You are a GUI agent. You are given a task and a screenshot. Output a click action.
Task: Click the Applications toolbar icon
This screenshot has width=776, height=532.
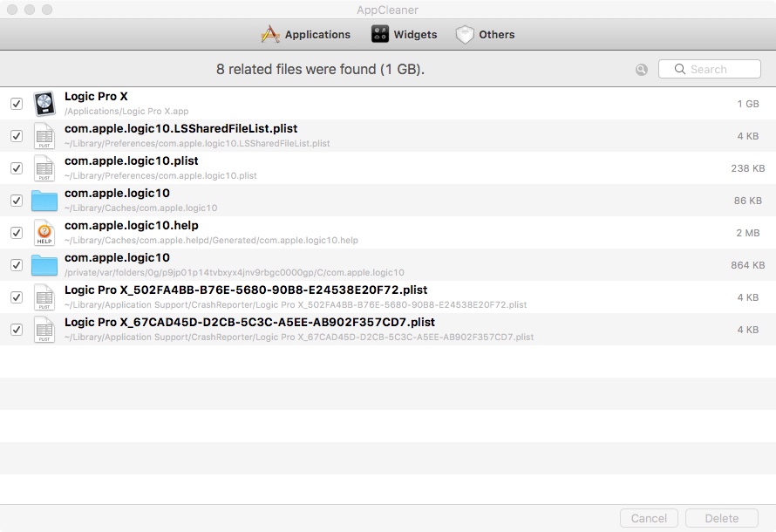pos(270,34)
